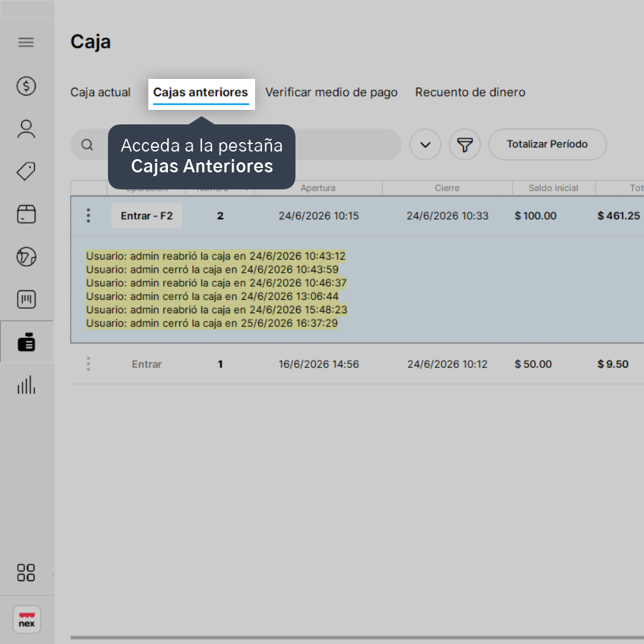The height and width of the screenshot is (644, 644).
Task: Open the filter funnel button
Action: pos(465,145)
